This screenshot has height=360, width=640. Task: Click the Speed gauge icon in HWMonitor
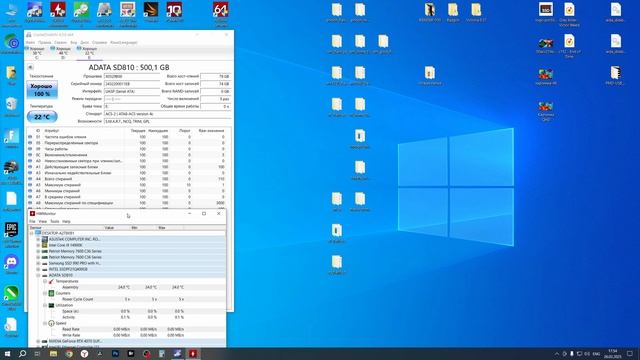coord(51,323)
